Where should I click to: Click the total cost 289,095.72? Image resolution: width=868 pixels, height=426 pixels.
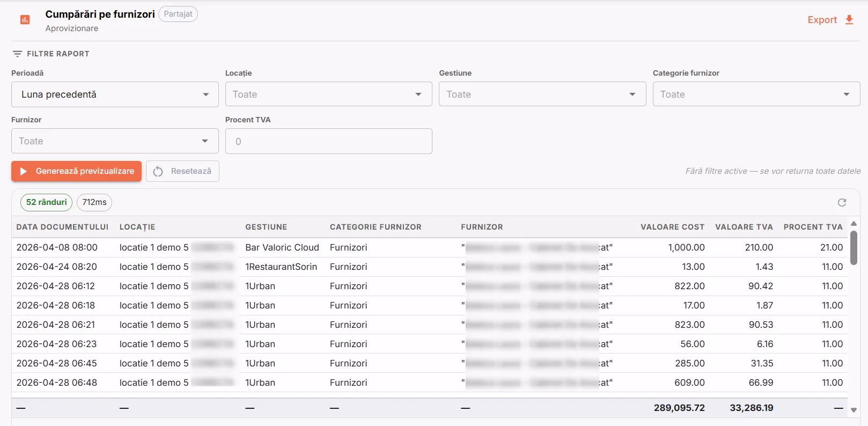679,408
